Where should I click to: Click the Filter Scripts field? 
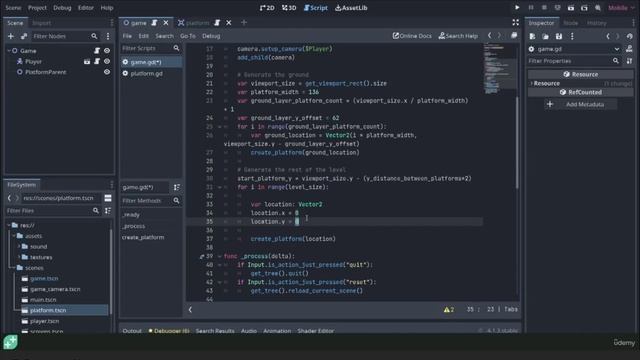[151, 48]
